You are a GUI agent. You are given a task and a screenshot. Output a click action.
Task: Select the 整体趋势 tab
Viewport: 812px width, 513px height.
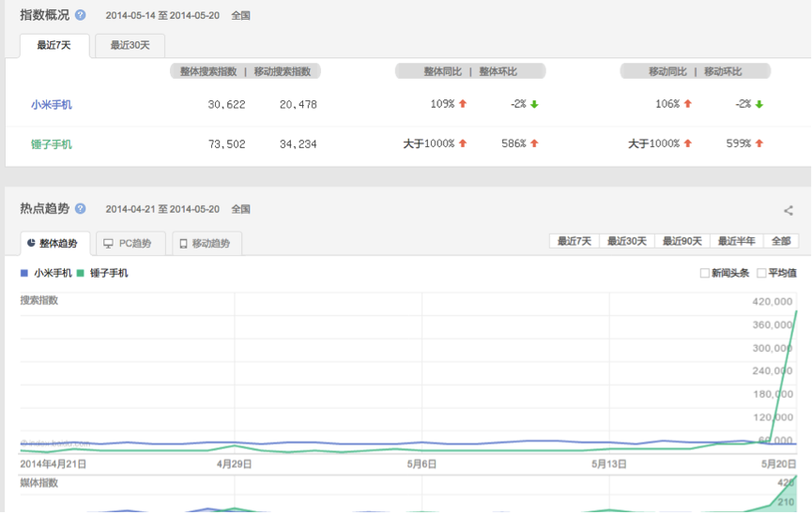click(54, 243)
